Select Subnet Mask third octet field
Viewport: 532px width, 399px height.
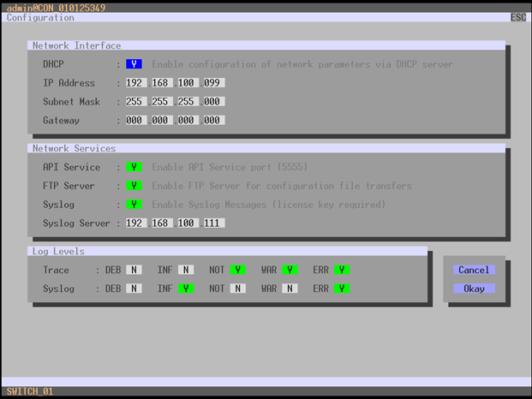pyautogui.click(x=188, y=101)
